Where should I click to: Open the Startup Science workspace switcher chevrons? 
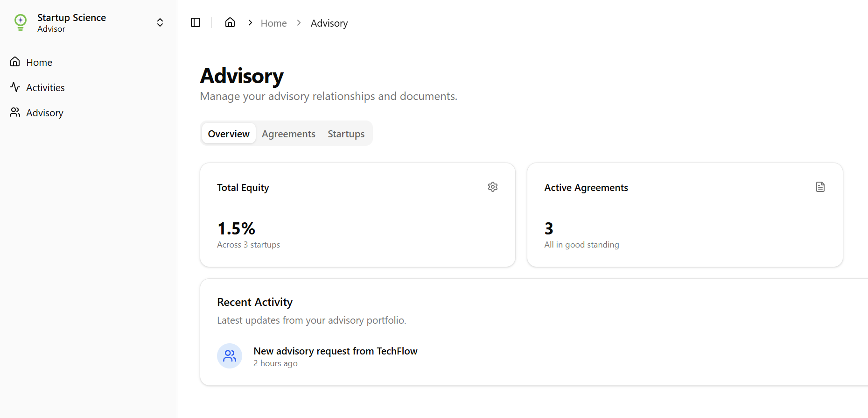[x=160, y=22]
